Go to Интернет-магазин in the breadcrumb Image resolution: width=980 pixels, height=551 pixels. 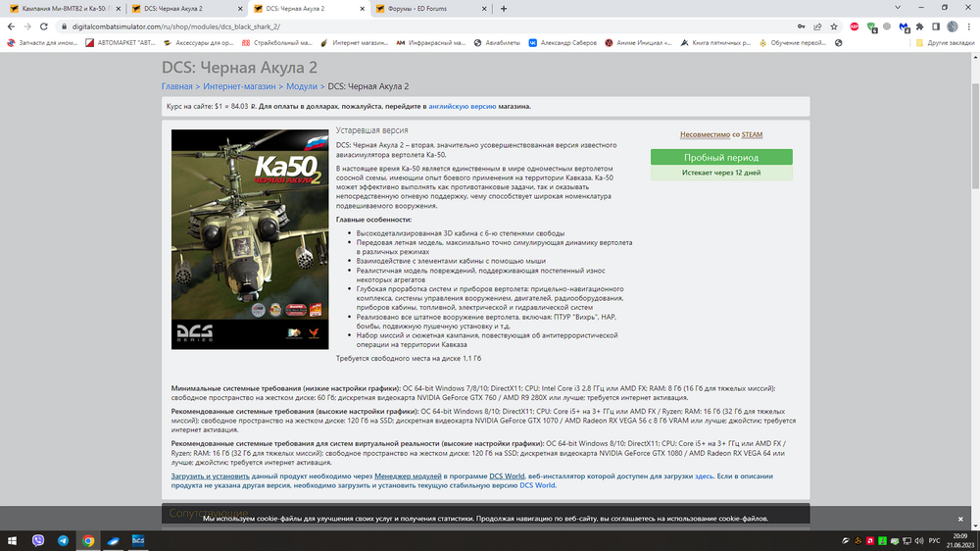[239, 86]
